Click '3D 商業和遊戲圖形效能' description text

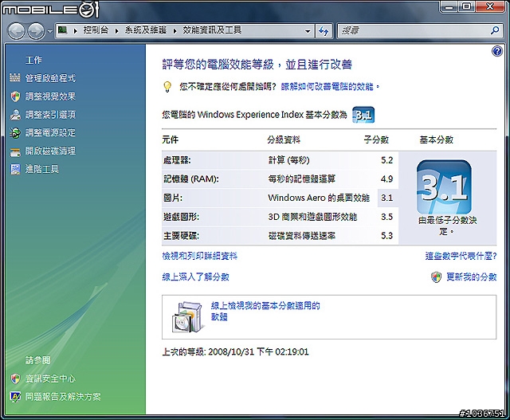[312, 217]
